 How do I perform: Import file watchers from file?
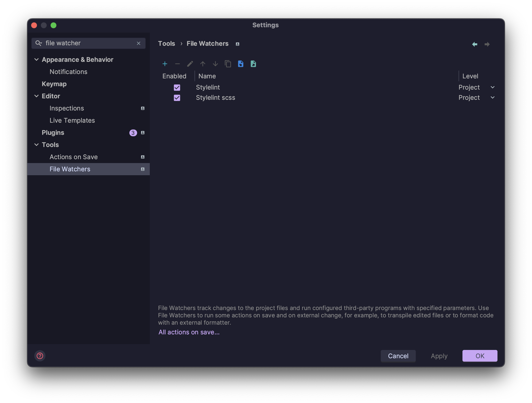[240, 64]
